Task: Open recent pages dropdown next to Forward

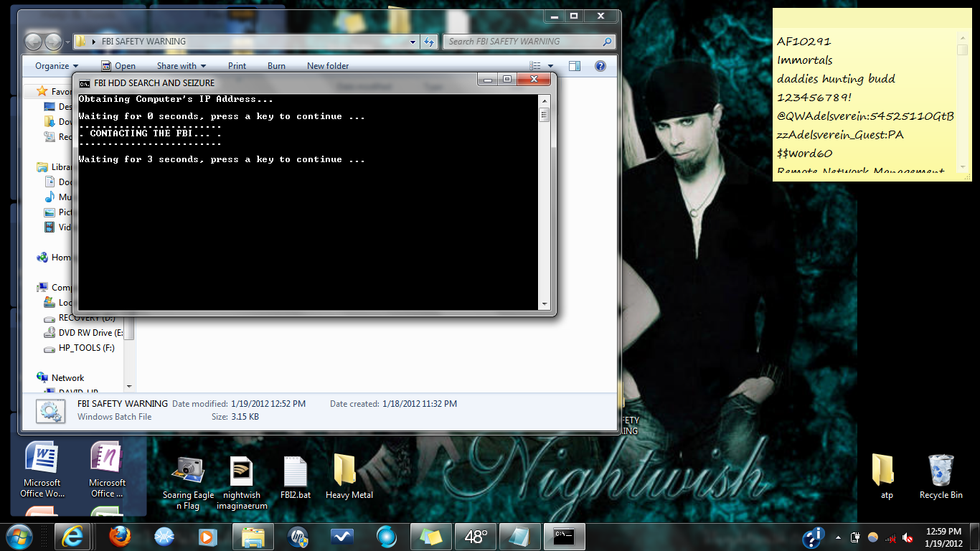Action: click(x=68, y=42)
